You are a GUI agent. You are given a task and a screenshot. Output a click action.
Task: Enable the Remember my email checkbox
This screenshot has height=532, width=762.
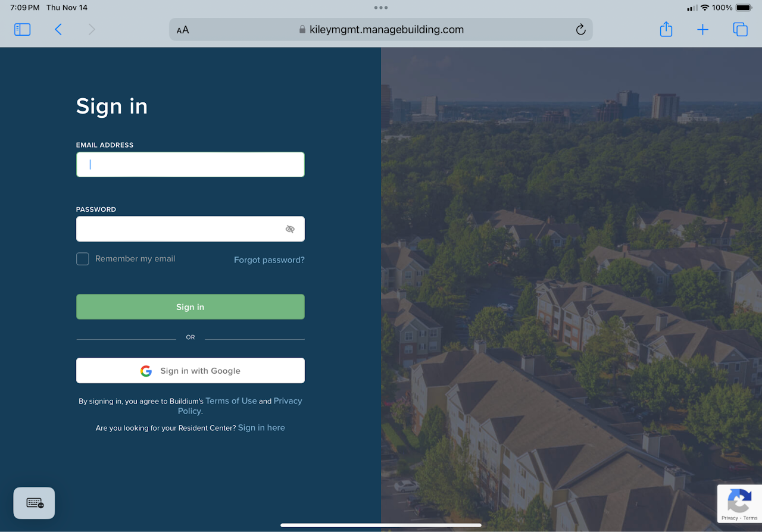[x=83, y=259]
